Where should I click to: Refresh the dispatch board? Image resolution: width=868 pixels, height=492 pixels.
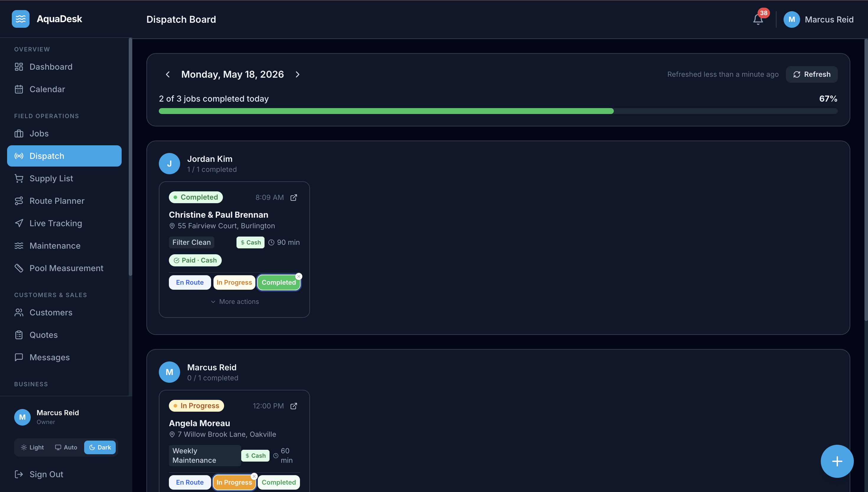812,74
